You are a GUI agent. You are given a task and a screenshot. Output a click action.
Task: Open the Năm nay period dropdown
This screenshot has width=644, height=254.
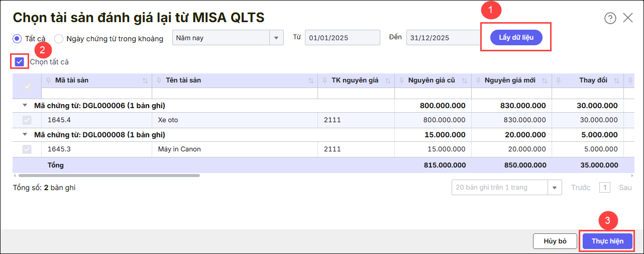[277, 38]
